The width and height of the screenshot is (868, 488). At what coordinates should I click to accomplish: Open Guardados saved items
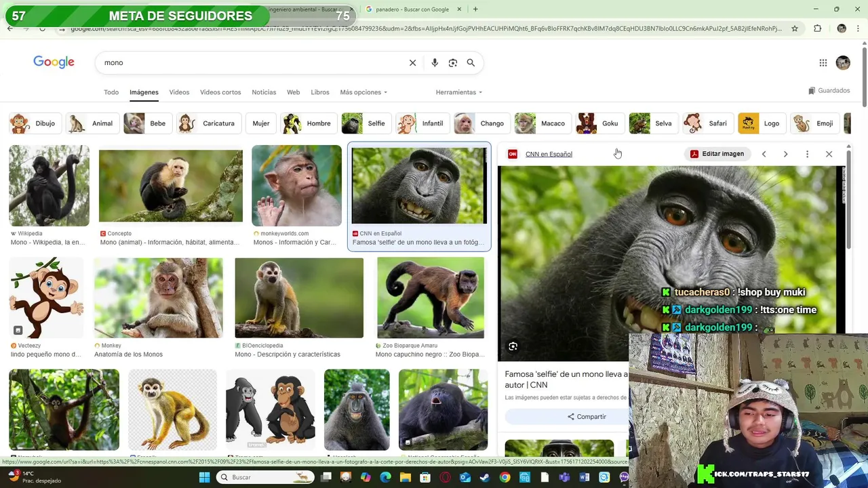pyautogui.click(x=829, y=91)
